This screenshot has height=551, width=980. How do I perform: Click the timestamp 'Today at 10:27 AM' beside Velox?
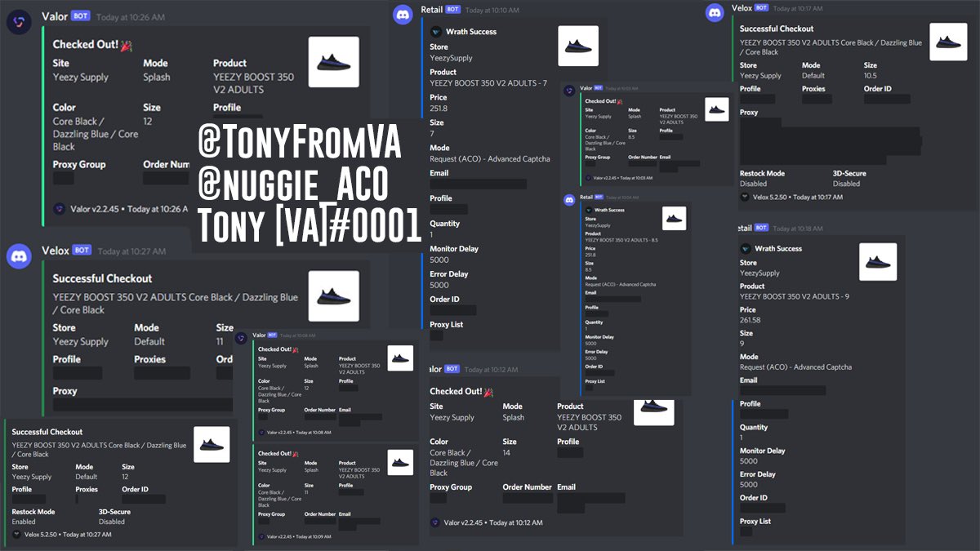click(131, 251)
